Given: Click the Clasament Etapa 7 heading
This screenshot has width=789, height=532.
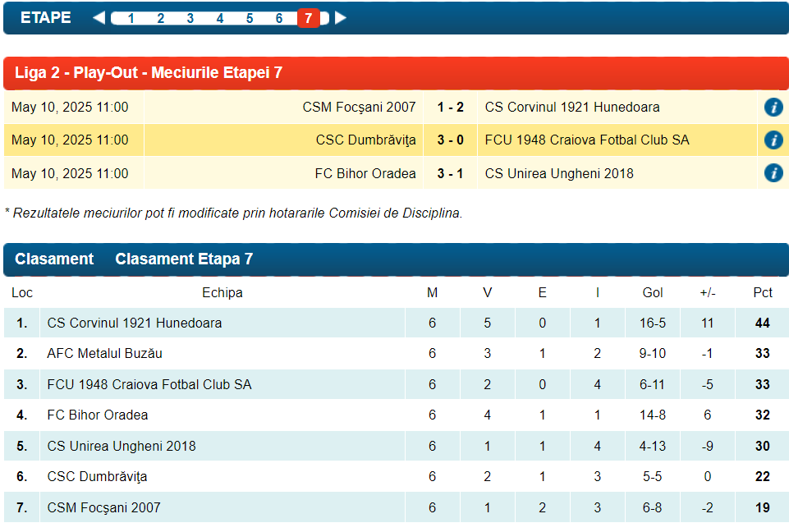Looking at the screenshot, I should click(184, 259).
